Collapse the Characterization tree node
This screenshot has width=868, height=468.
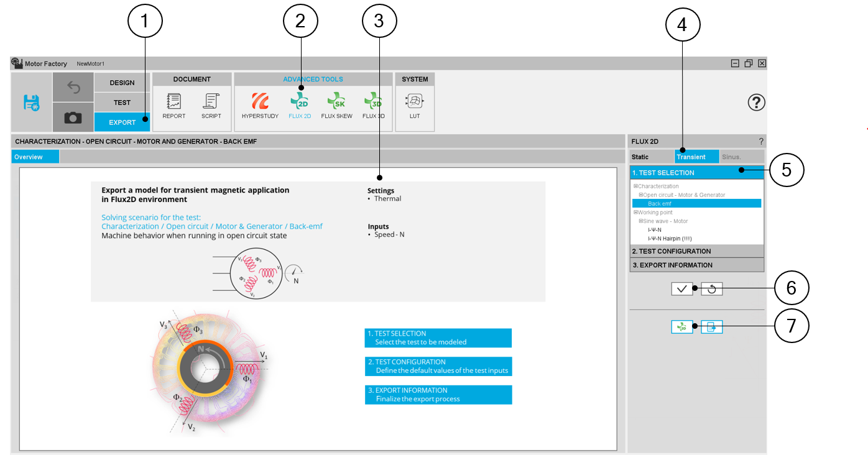click(635, 186)
